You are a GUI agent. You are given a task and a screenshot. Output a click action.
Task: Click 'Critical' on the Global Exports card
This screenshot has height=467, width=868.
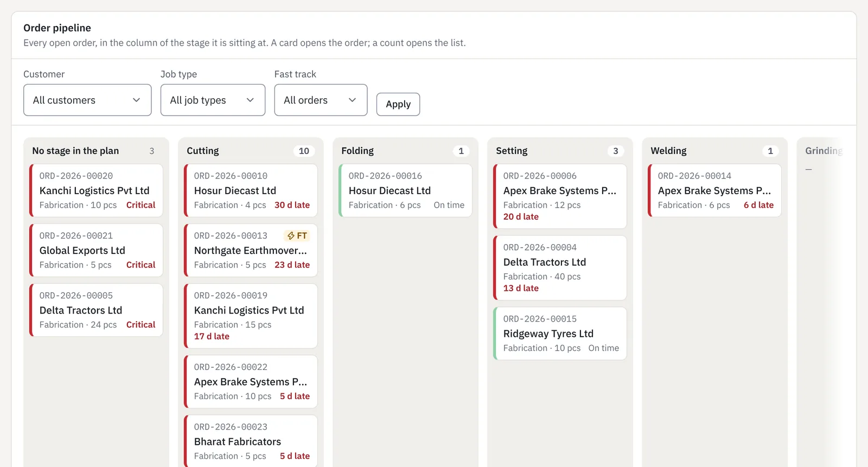141,265
